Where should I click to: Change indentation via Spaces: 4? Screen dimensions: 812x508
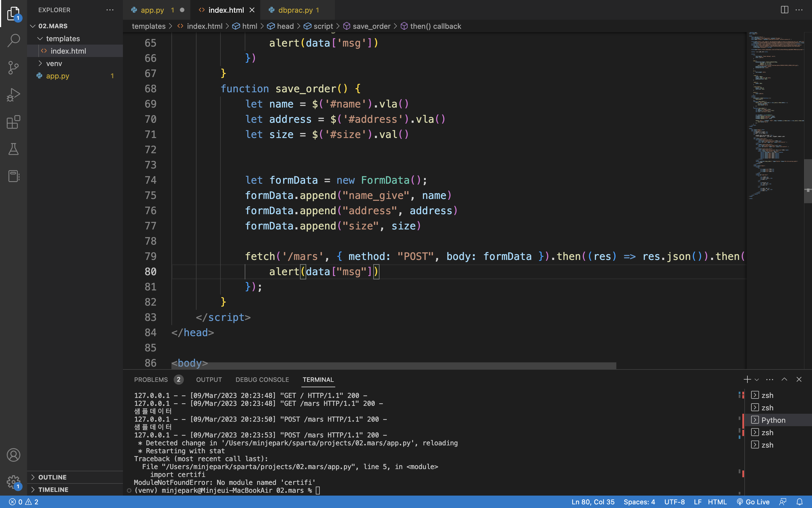pyautogui.click(x=639, y=502)
